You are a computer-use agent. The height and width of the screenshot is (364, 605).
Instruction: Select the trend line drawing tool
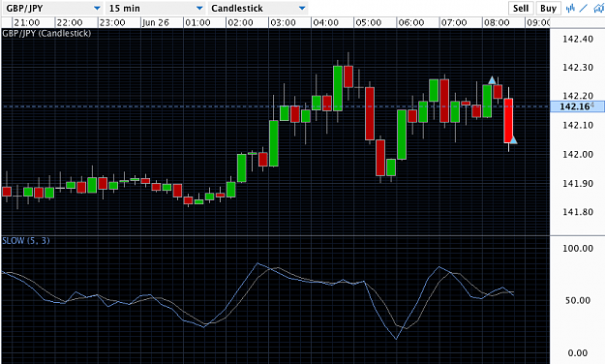pyautogui.click(x=584, y=8)
